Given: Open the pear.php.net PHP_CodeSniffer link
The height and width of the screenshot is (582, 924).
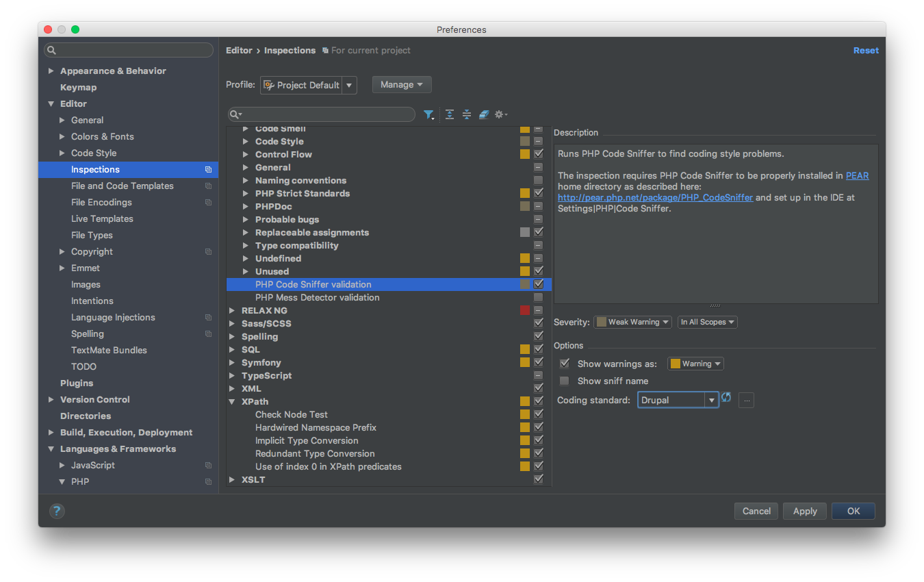Looking at the screenshot, I should (x=655, y=198).
